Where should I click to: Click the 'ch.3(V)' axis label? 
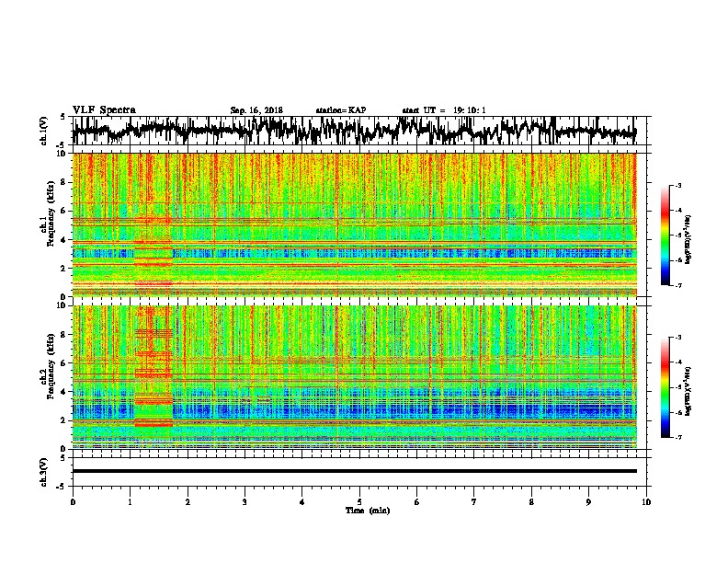coord(44,473)
